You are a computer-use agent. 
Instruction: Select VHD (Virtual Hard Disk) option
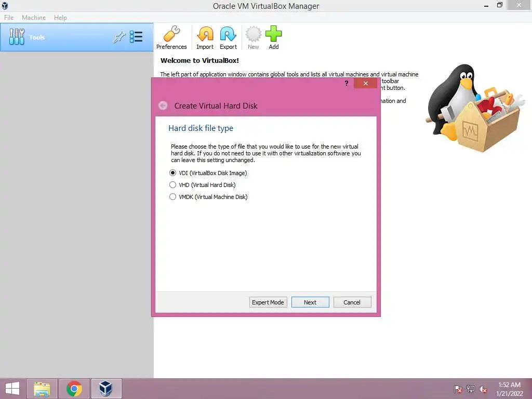tap(202, 185)
